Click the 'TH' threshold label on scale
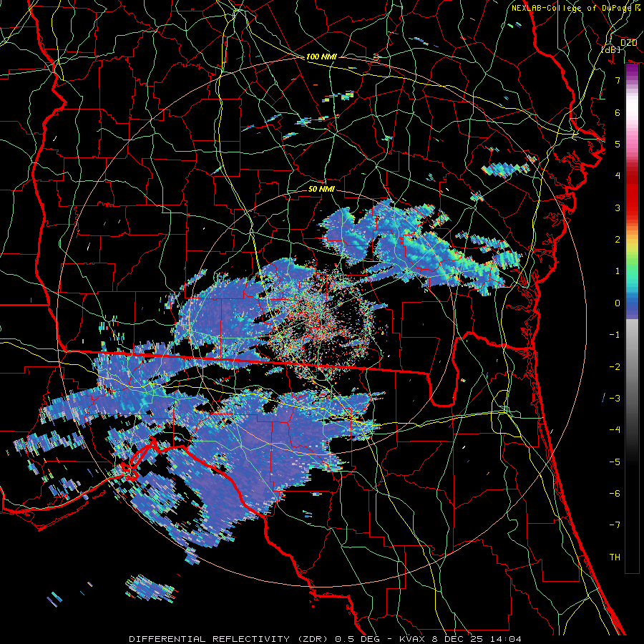The height and width of the screenshot is (644, 644). (615, 557)
